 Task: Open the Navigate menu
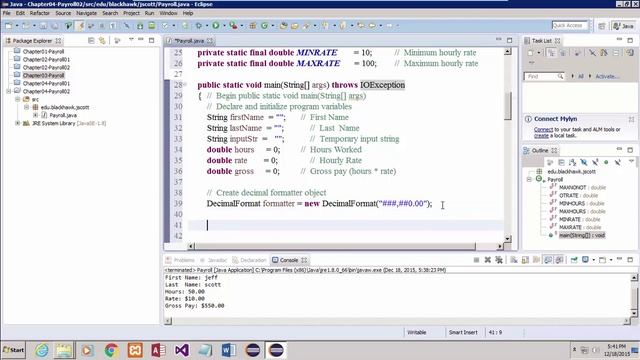[87, 13]
